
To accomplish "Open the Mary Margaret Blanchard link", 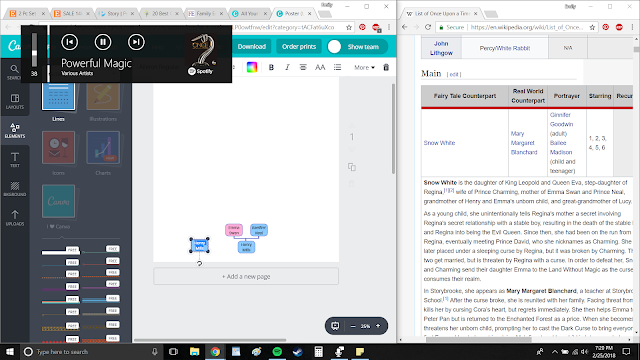I will point(524,143).
